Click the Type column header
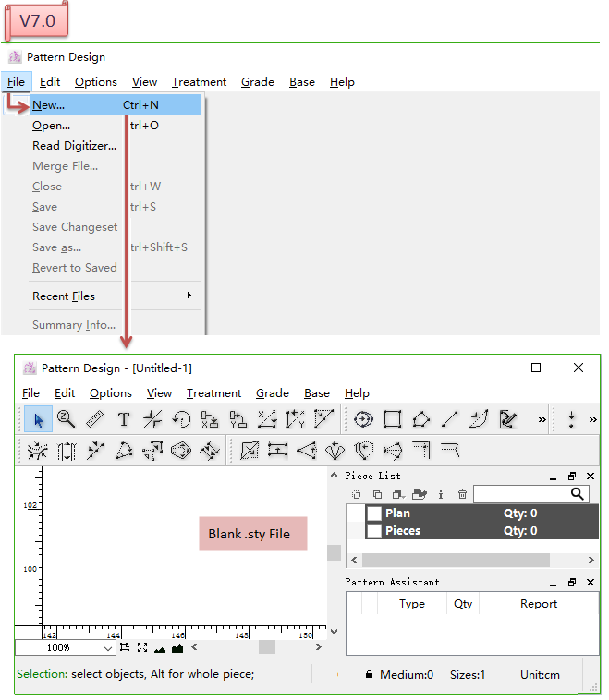 point(411,603)
